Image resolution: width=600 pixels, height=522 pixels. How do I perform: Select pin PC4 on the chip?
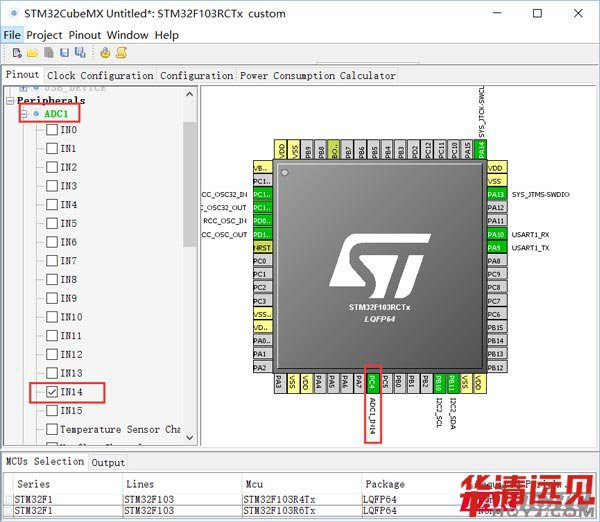pos(373,383)
